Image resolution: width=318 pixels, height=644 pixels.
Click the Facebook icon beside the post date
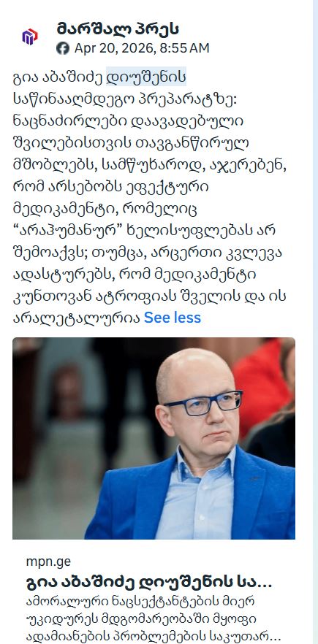63,48
